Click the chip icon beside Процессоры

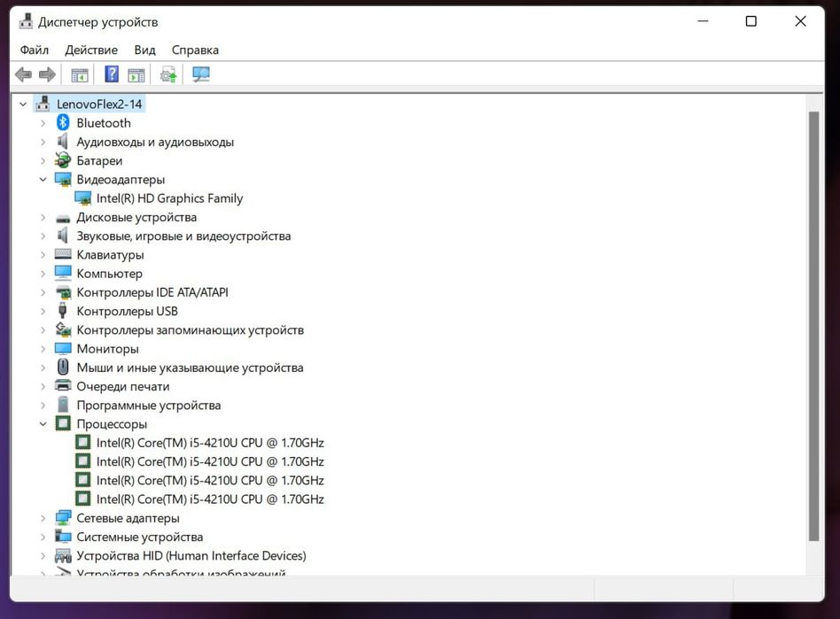(63, 423)
